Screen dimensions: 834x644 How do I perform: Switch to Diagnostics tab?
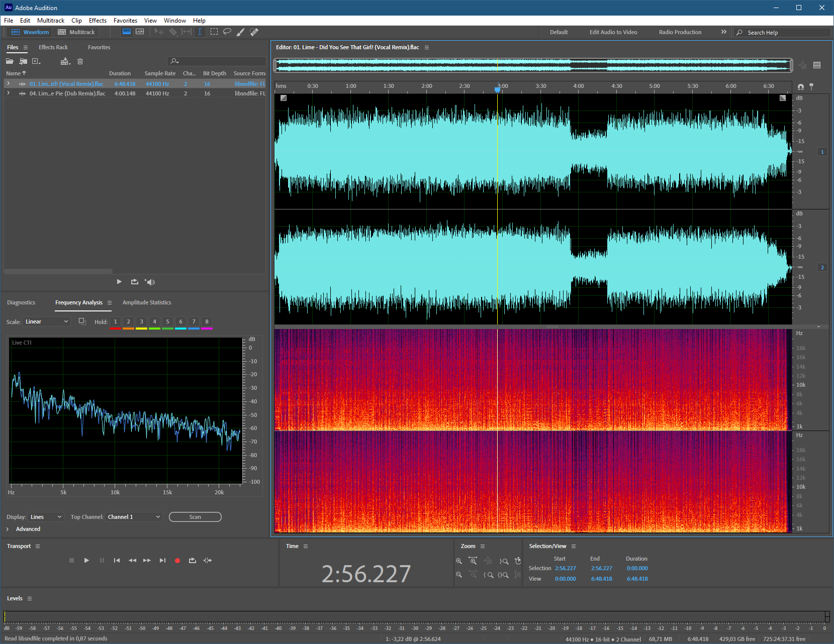(x=21, y=302)
